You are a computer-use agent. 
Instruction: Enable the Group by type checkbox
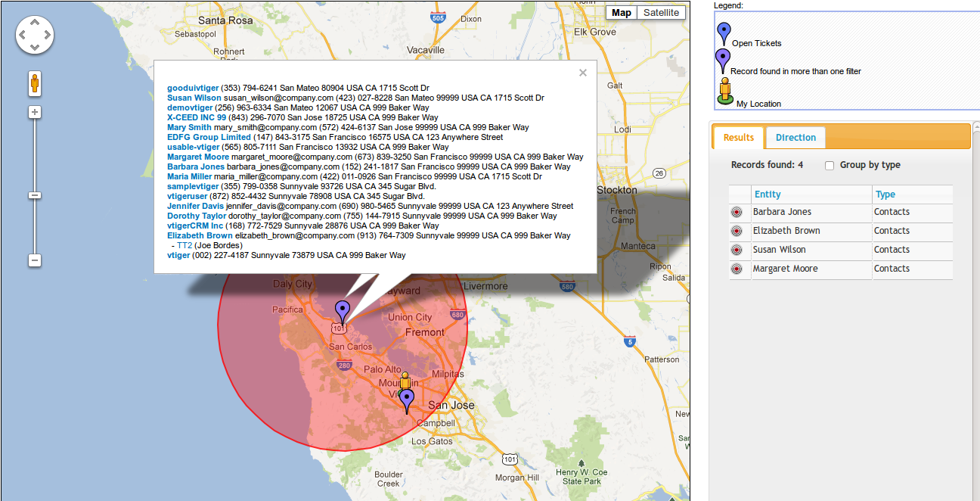click(830, 165)
